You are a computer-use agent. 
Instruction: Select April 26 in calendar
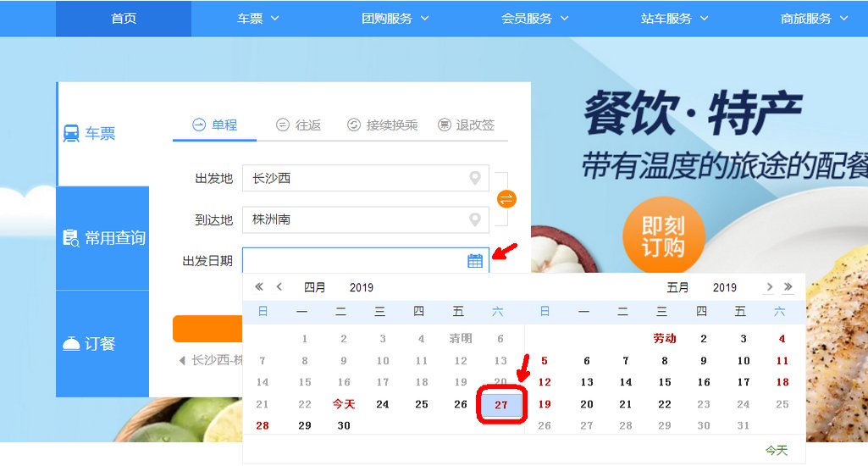(461, 404)
